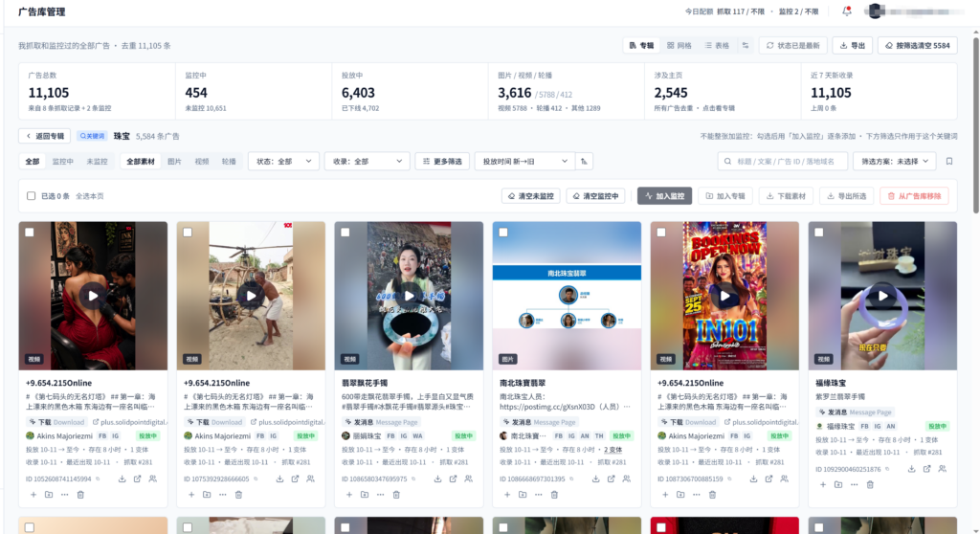Copy ad ID 1086580347695975
The image size is (980, 534).
413,479
